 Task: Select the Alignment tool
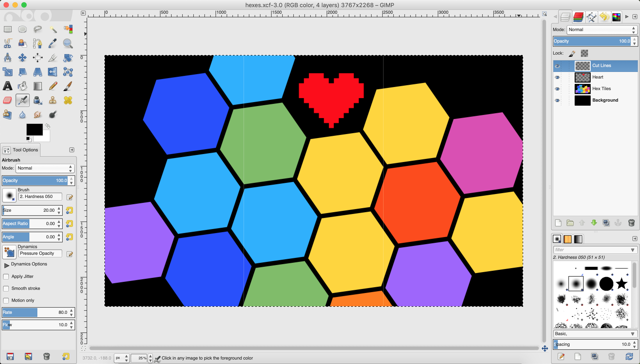pos(38,58)
